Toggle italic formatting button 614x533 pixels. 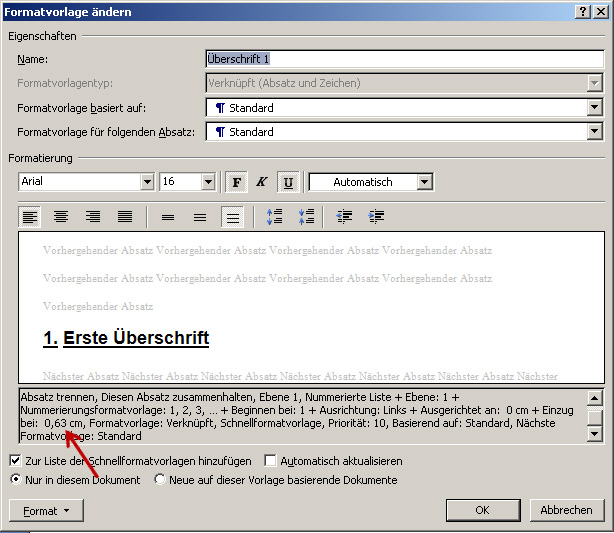click(262, 182)
